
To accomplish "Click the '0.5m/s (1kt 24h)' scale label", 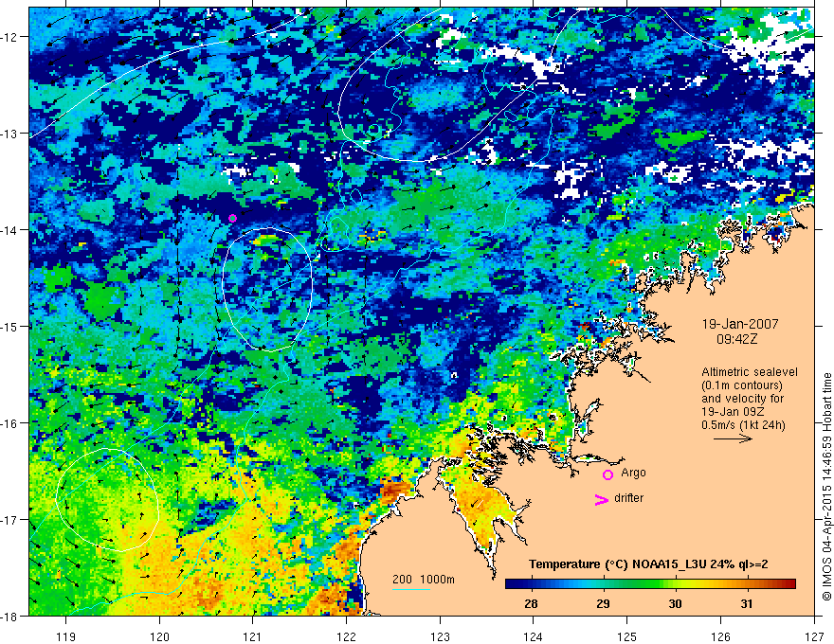I will click(x=743, y=424).
